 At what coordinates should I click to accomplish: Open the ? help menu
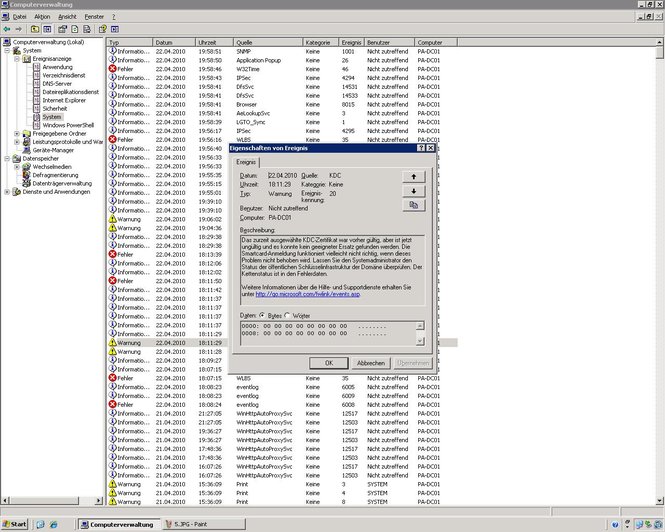pos(113,17)
